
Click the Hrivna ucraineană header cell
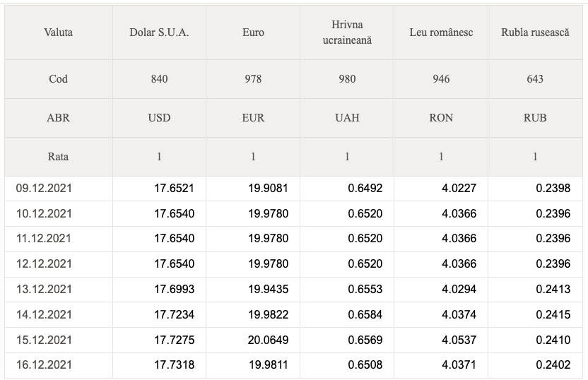point(347,32)
